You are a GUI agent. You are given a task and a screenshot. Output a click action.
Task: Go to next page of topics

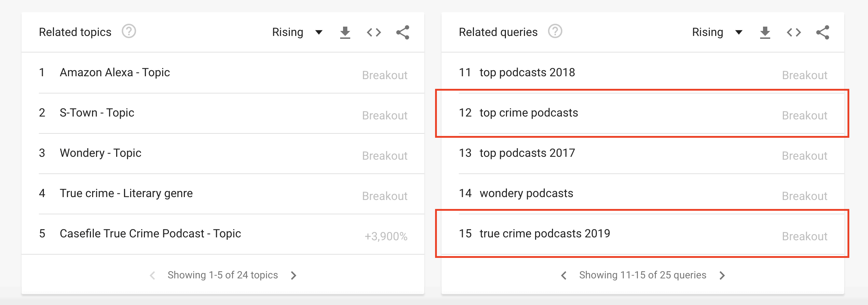294,276
